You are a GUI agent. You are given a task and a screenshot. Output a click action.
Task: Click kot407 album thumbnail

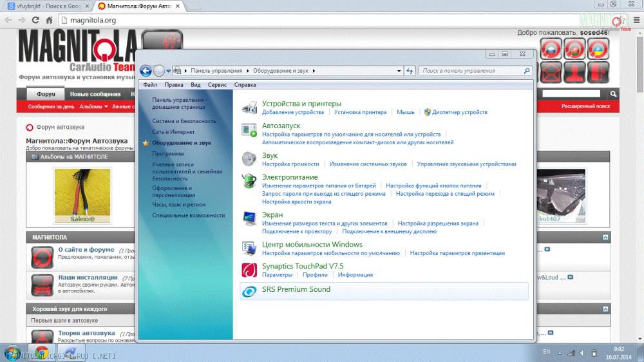tap(561, 196)
